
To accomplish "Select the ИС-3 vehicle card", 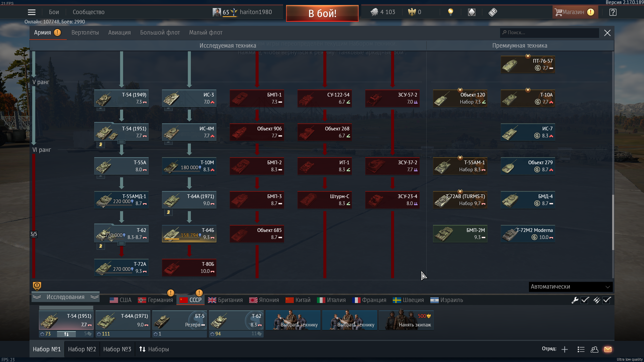I will [x=189, y=98].
